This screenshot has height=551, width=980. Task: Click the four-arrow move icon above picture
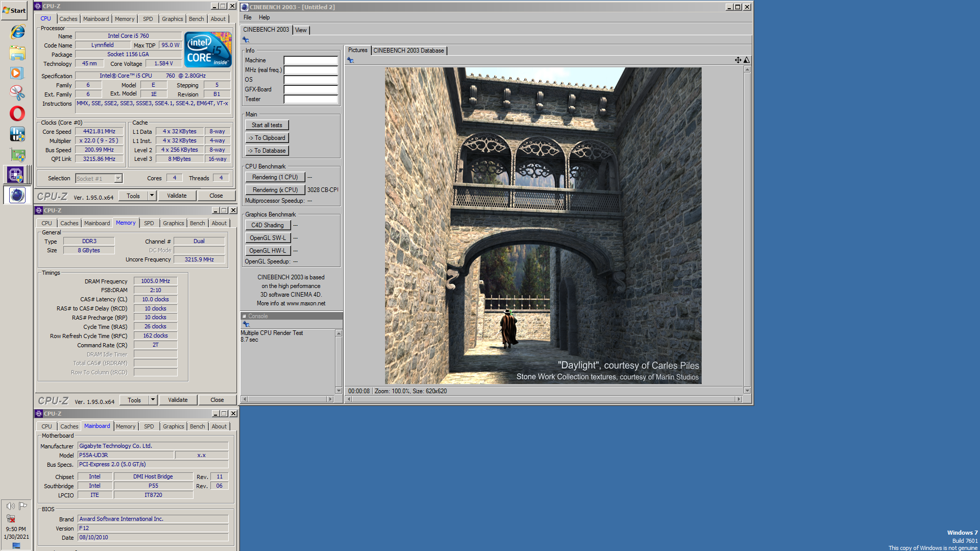738,60
